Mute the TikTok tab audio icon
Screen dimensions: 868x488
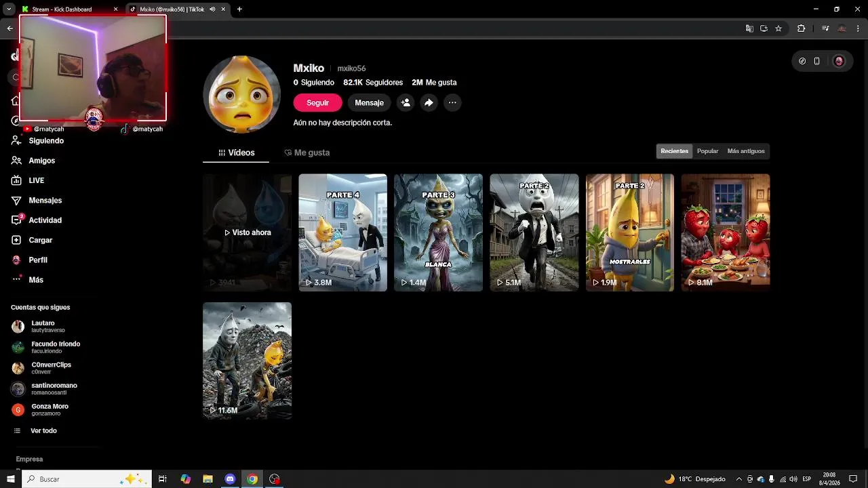[x=212, y=9]
